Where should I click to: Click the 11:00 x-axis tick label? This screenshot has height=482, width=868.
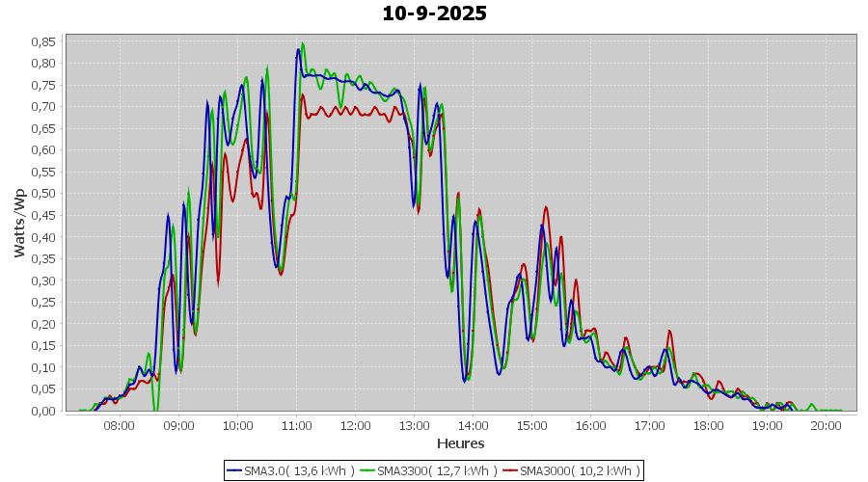click(296, 426)
